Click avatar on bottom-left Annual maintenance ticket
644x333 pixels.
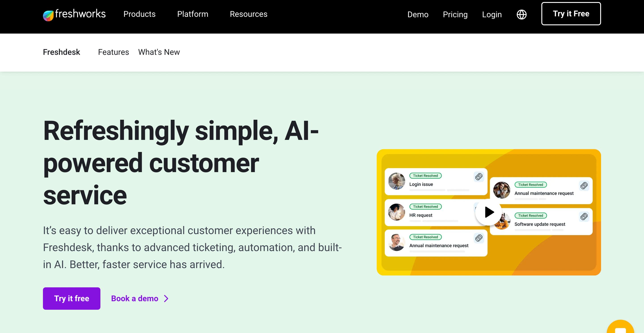coord(396,242)
